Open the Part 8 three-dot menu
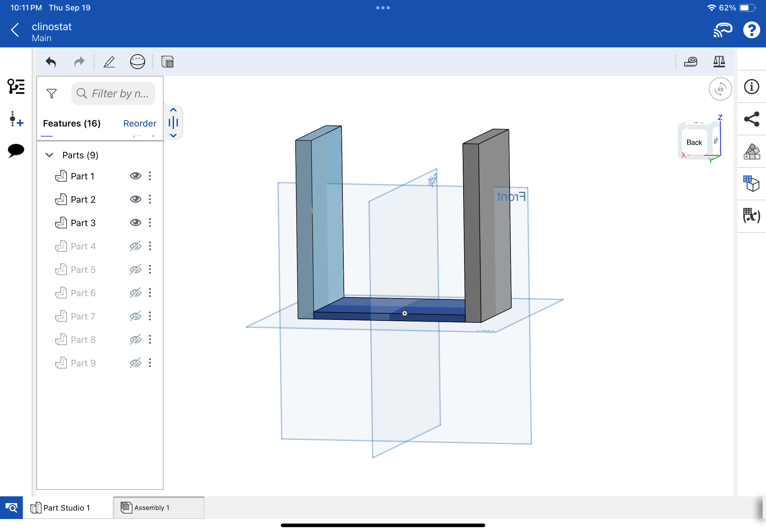766x532 pixels. (x=150, y=339)
